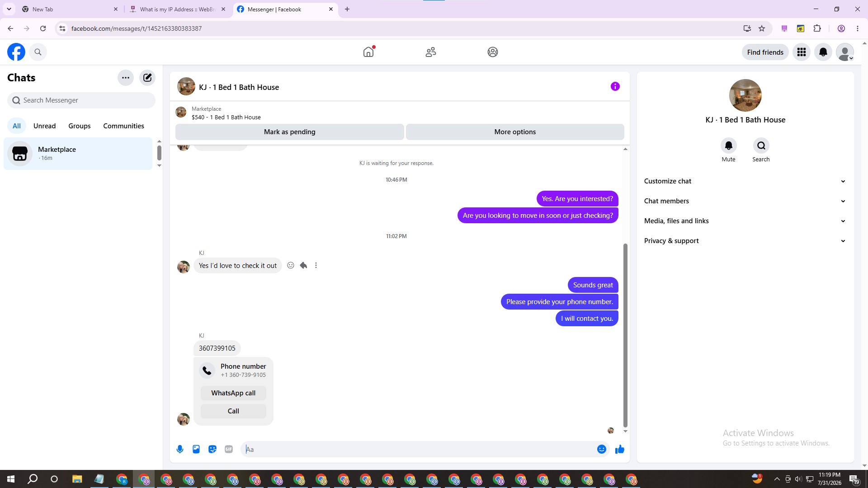
Task: Open the browser extensions puzzle icon
Action: [817, 28]
